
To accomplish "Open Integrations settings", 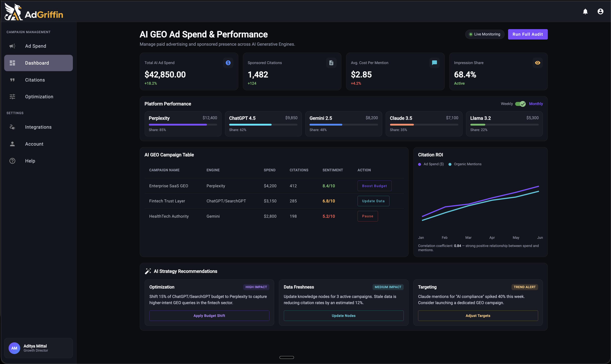I will pos(39,127).
